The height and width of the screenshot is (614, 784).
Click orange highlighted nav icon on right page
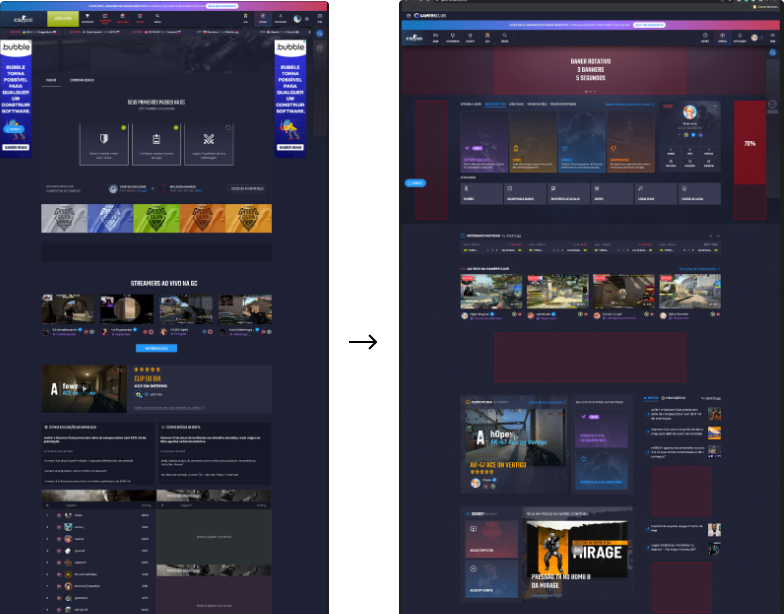pos(487,38)
